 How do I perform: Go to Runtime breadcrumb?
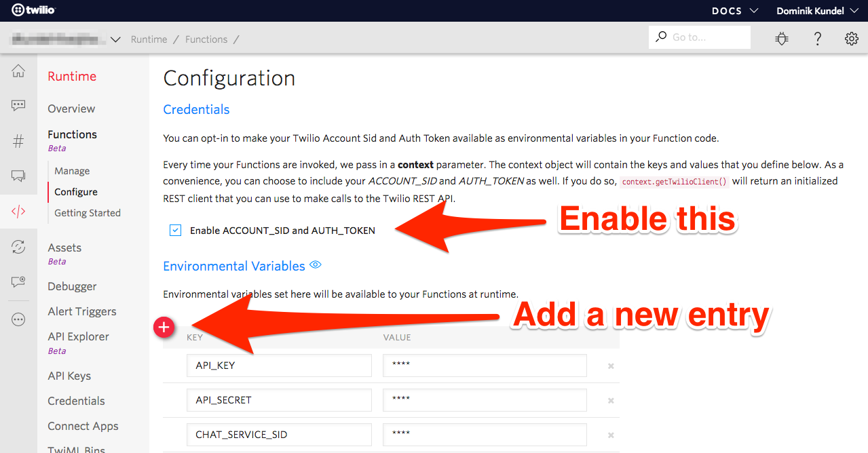coord(149,39)
